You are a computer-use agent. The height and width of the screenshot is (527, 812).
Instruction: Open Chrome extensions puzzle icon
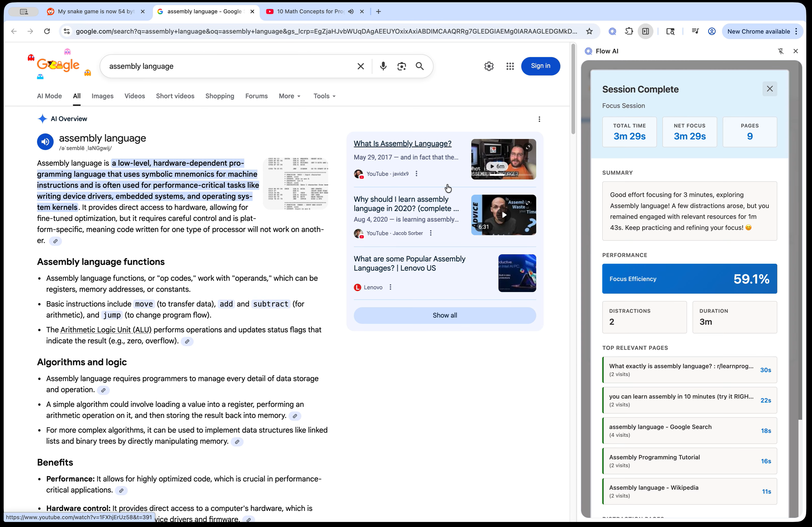point(629,31)
